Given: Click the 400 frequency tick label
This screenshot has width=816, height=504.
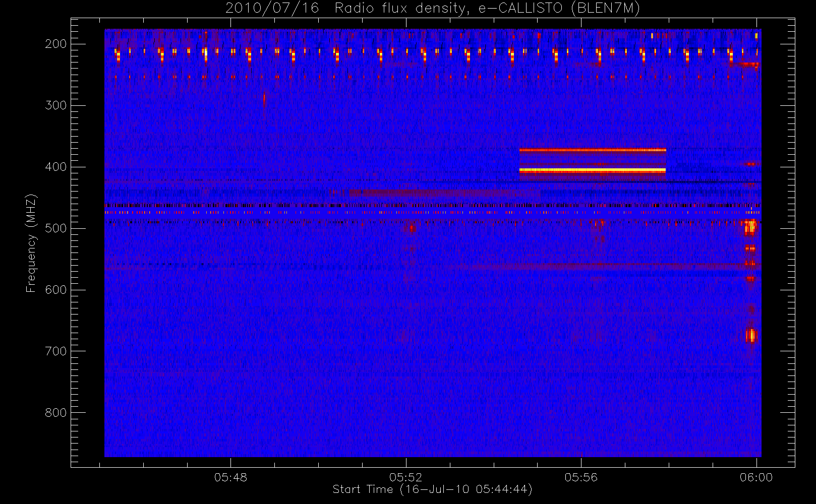Looking at the screenshot, I should coord(56,167).
